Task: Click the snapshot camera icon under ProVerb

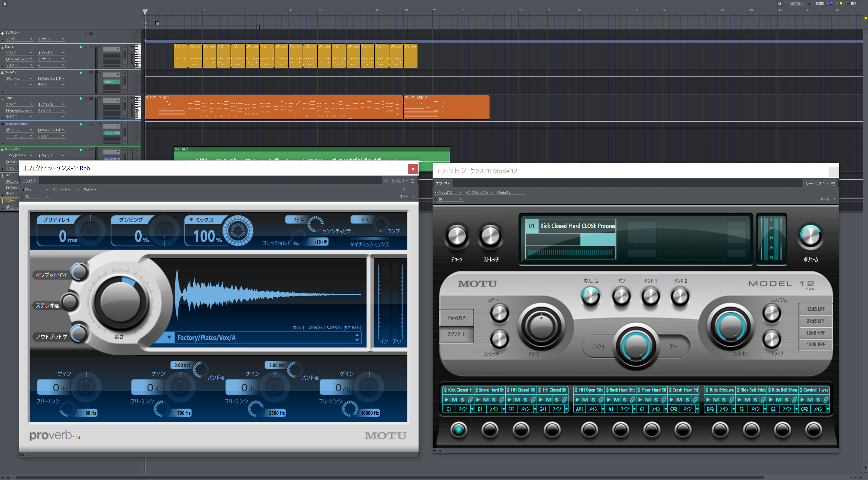Action: [x=22, y=455]
